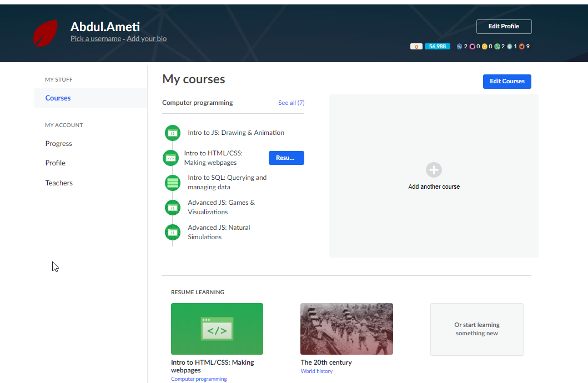
Task: Click the orange 0 streak counter
Action: tap(416, 47)
